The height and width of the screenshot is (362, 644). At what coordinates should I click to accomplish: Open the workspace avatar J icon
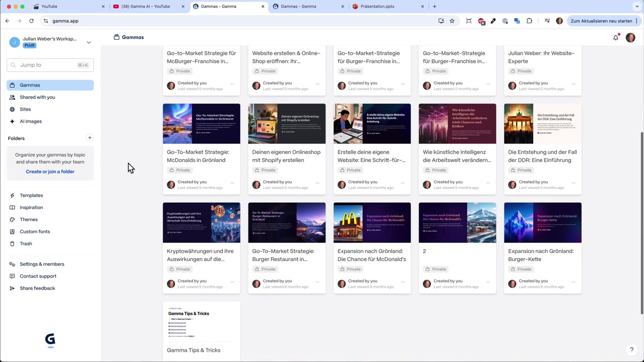tap(14, 42)
